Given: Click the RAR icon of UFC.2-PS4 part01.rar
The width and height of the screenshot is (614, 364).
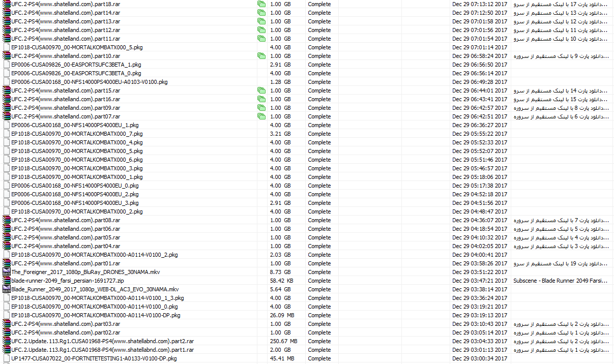Looking at the screenshot, I should (x=7, y=263).
